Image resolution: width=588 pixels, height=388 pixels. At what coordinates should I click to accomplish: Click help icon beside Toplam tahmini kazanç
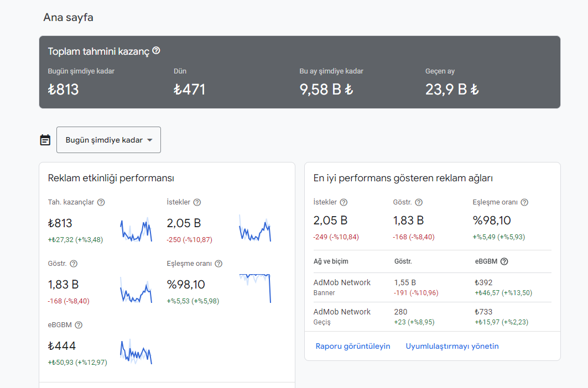point(157,50)
